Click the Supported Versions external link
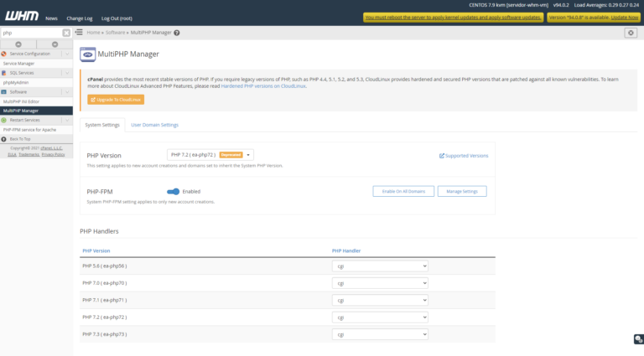 click(464, 156)
